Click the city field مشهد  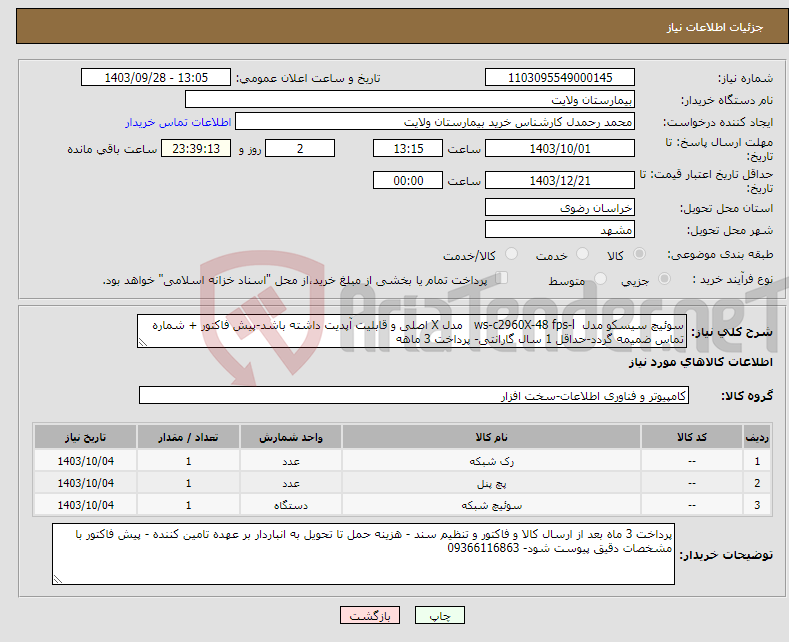(560, 229)
